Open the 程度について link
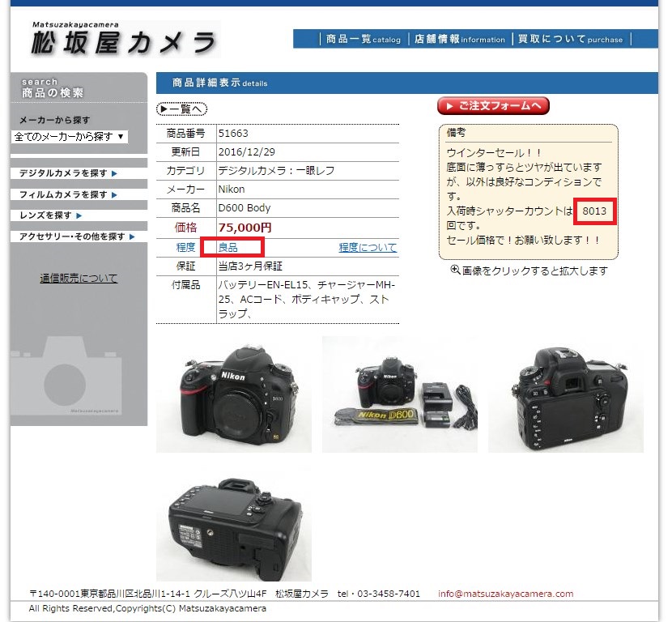The width and height of the screenshot is (672, 622). (368, 247)
